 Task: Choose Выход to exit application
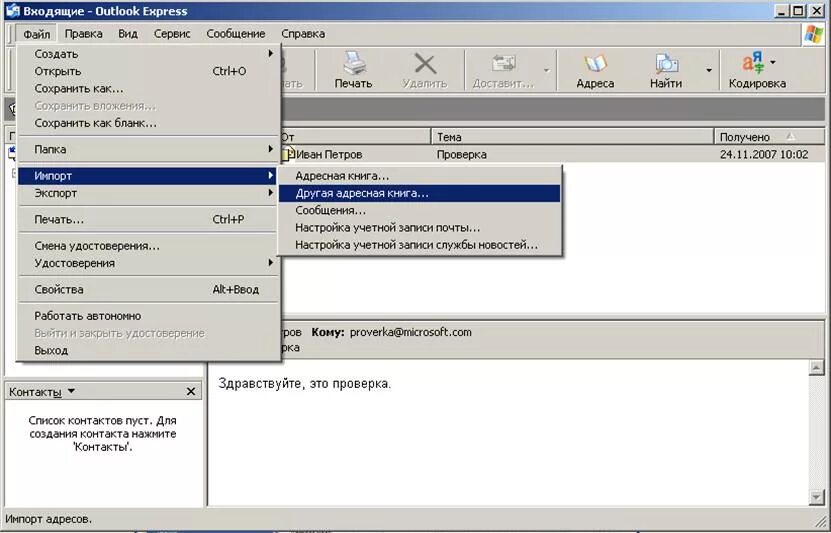148,350
